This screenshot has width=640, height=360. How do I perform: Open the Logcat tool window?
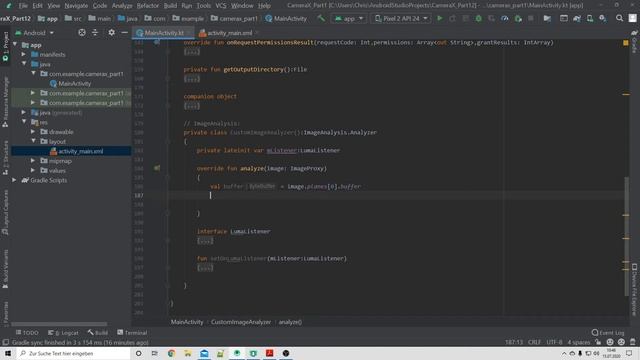click(63, 333)
